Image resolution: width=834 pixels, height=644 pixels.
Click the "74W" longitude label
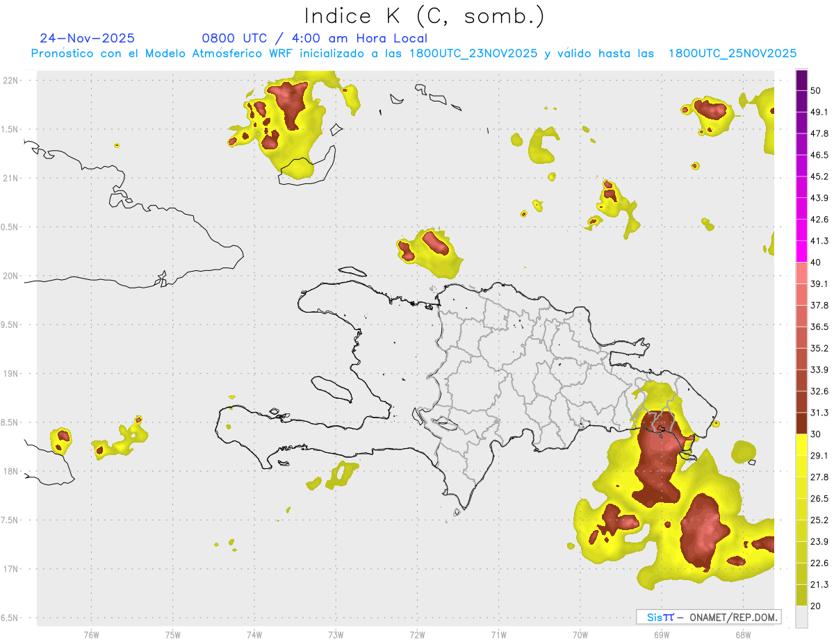[254, 634]
